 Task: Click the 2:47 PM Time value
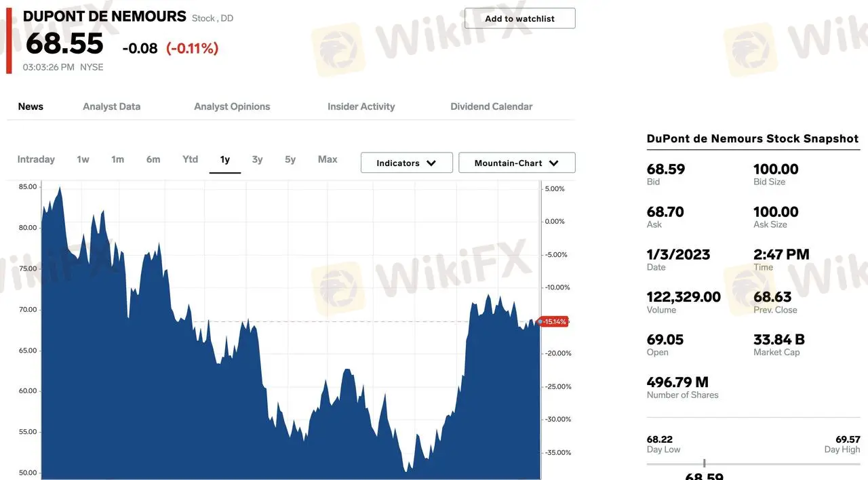pos(781,254)
